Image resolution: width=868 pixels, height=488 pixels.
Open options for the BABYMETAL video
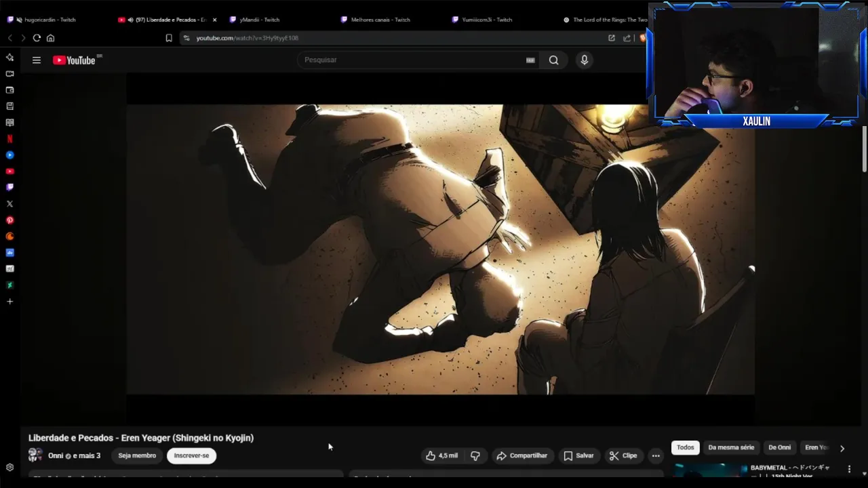pyautogui.click(x=849, y=468)
